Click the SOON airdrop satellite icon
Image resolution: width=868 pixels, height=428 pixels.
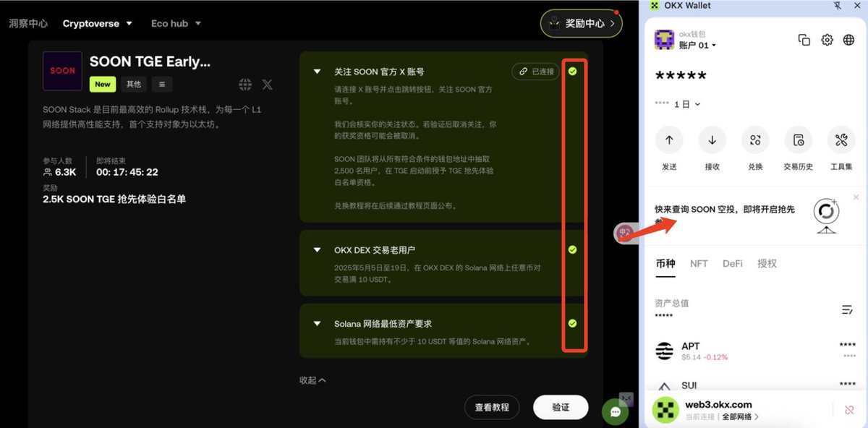(826, 215)
